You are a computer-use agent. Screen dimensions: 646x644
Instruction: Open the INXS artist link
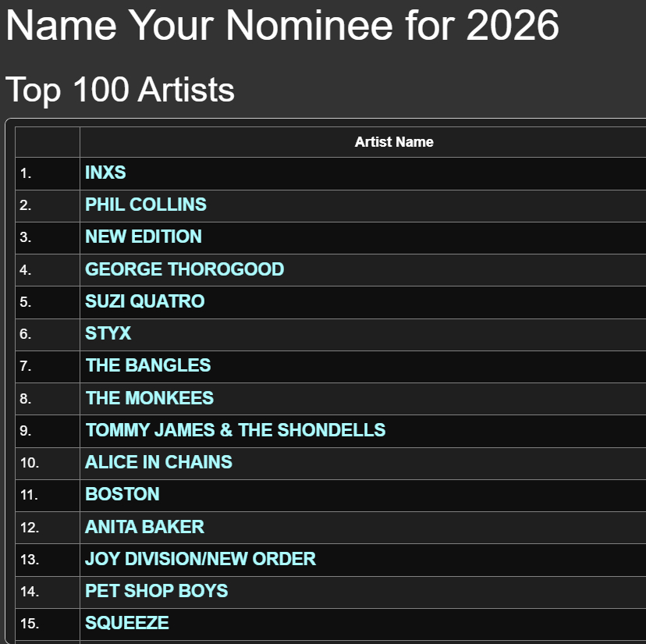click(x=105, y=173)
